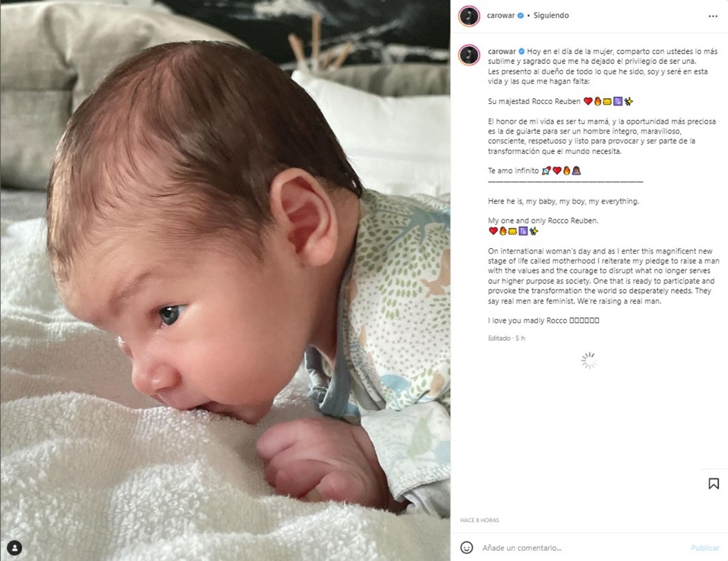Image resolution: width=728 pixels, height=561 pixels.
Task: Open the carowar avatar in the header
Action: tap(469, 16)
